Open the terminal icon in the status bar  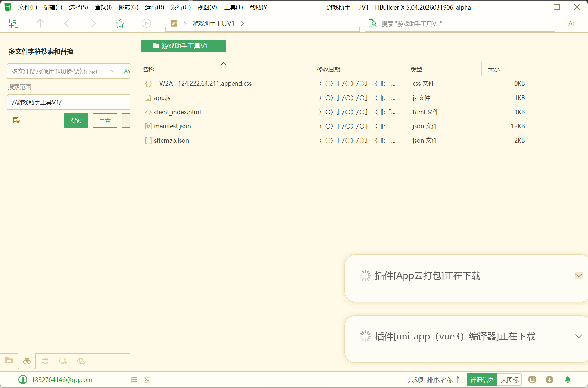147,380
